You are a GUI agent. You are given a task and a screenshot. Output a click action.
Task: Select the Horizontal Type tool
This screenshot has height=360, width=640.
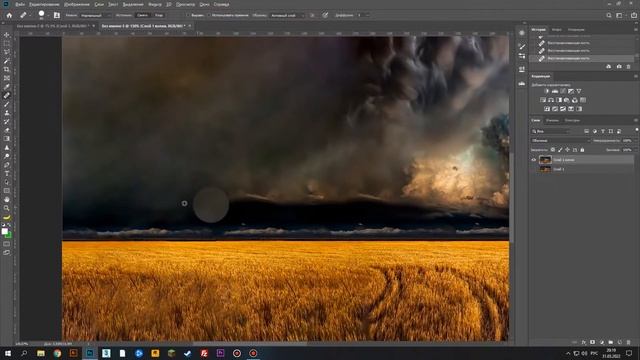[x=7, y=173]
